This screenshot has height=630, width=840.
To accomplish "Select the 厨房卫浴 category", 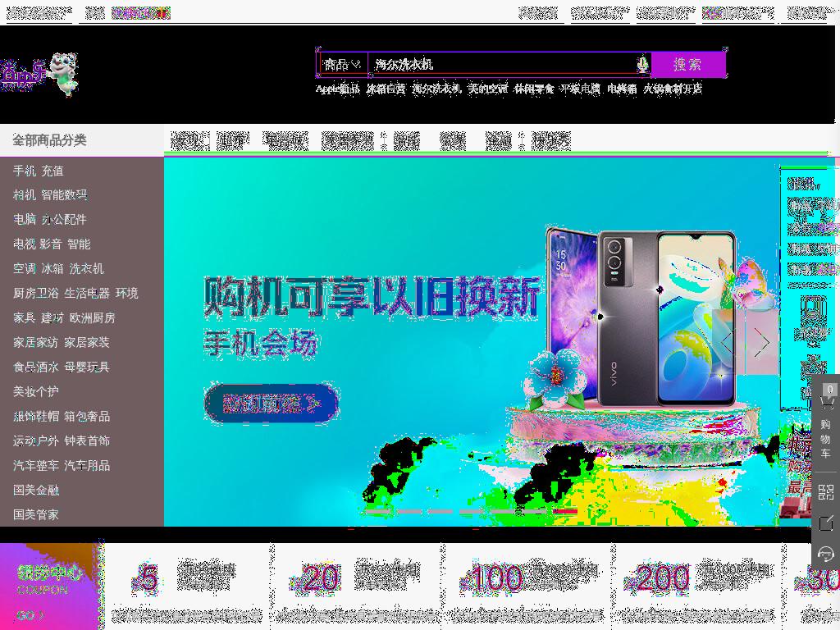I will click(x=36, y=294).
